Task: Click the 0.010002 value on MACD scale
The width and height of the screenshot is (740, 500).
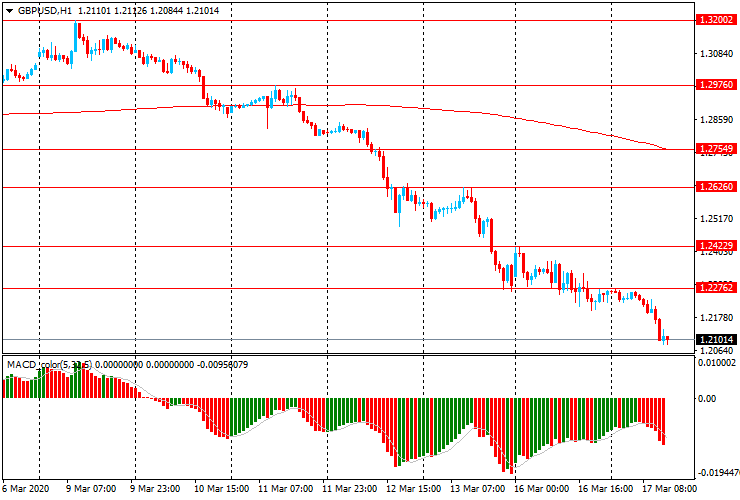Action: [x=718, y=363]
